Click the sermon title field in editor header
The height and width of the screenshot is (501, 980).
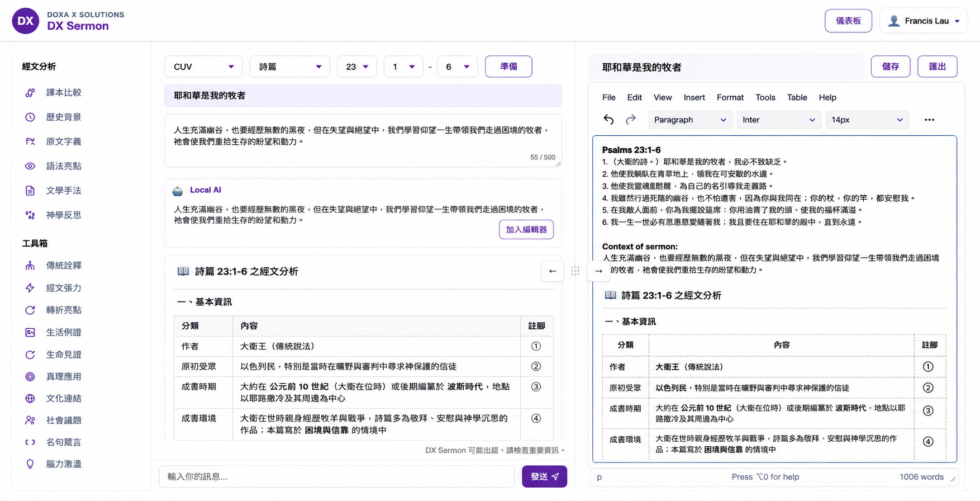[726, 67]
